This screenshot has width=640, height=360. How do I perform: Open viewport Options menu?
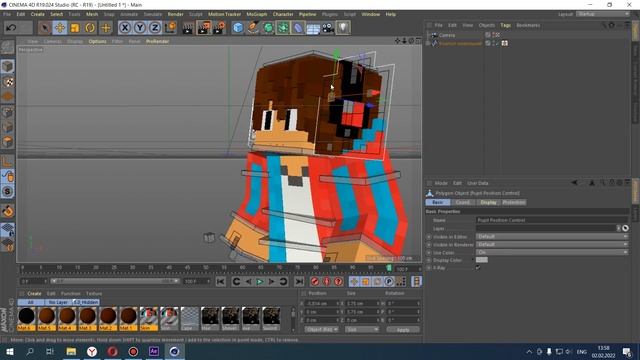(98, 41)
